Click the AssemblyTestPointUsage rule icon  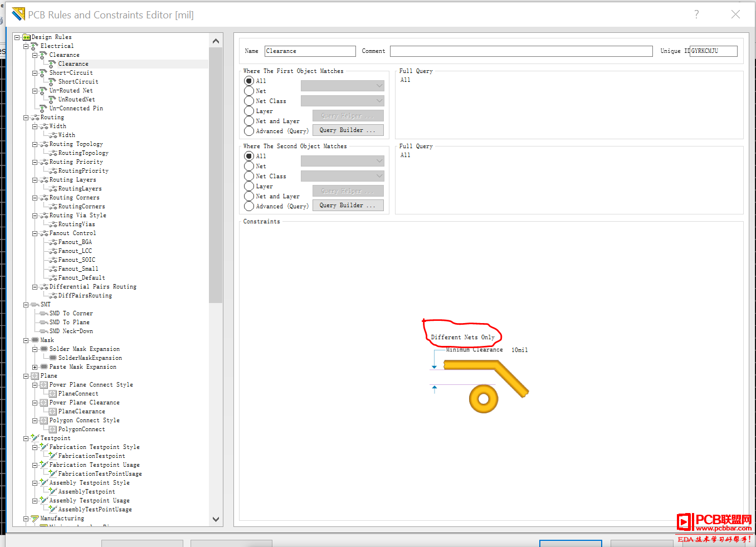pos(52,509)
